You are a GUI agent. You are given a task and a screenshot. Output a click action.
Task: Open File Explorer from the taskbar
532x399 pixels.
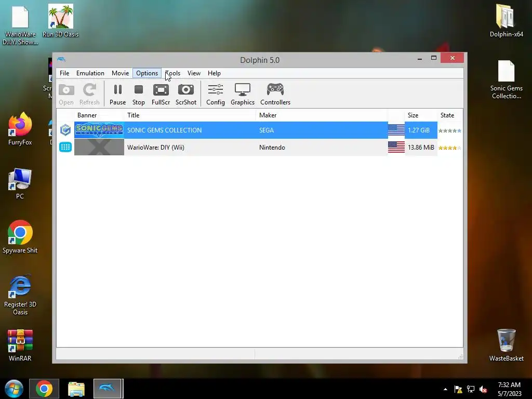(x=76, y=389)
